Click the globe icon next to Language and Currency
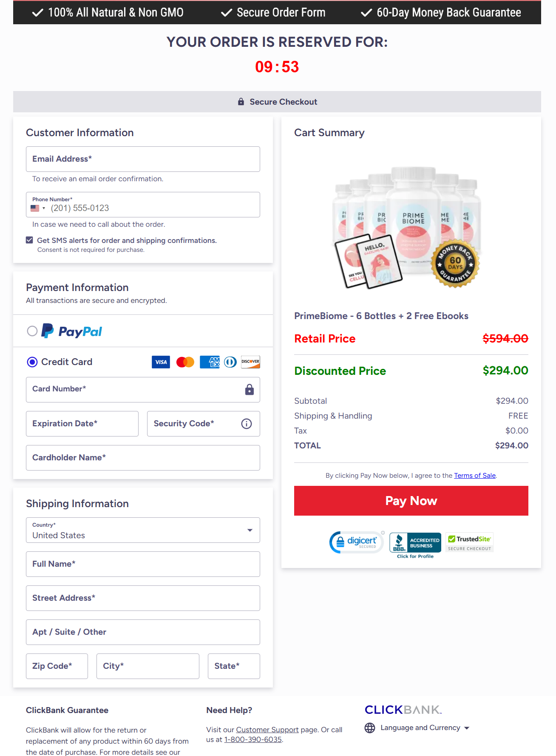 tap(369, 727)
